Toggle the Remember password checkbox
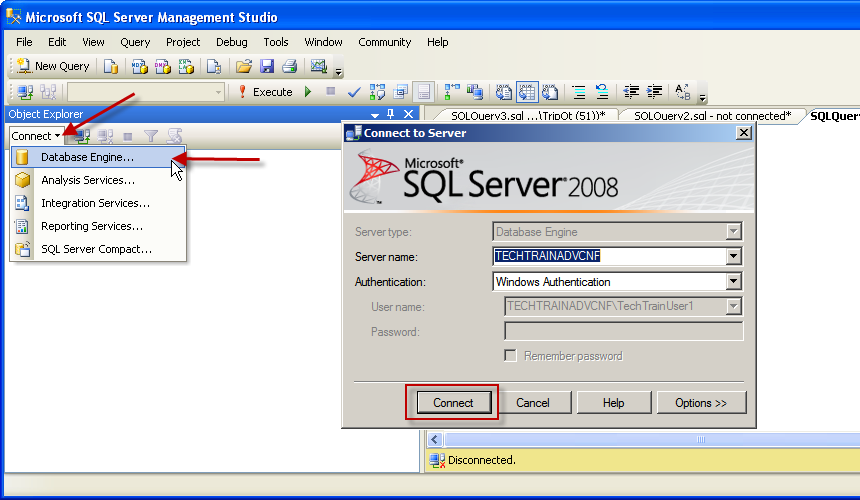This screenshot has width=860, height=500. [511, 356]
